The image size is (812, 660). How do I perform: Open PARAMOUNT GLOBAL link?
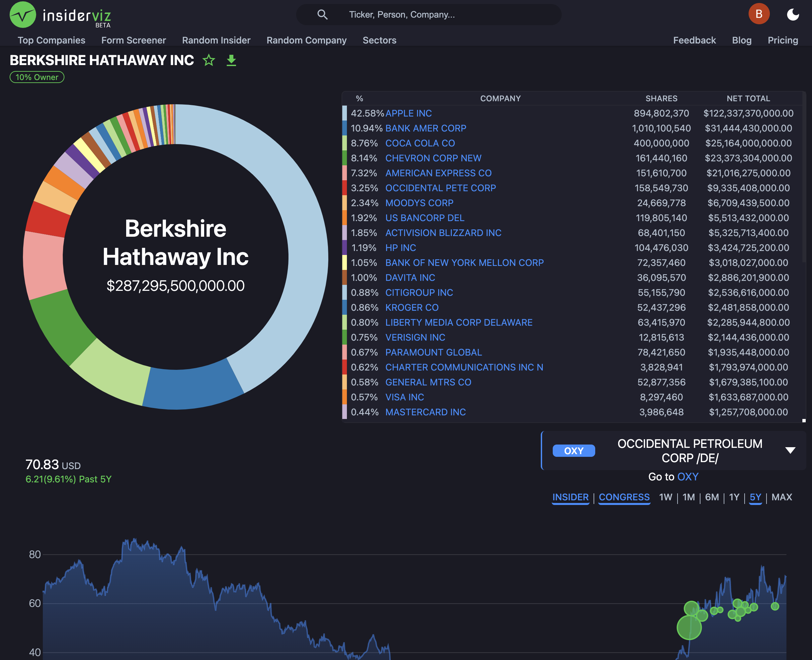pos(433,353)
